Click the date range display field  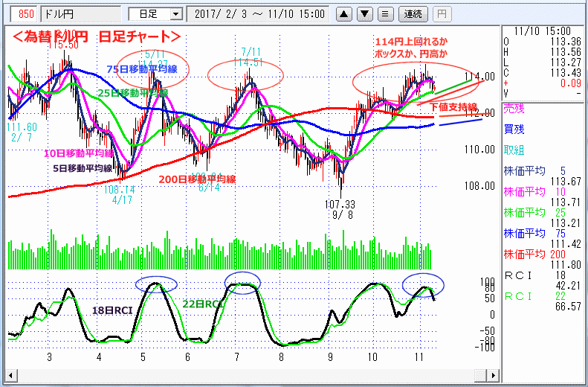(x=257, y=13)
